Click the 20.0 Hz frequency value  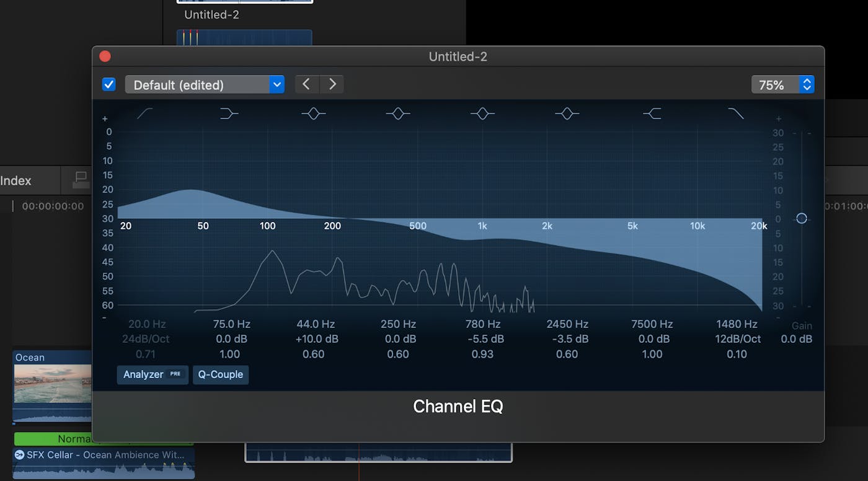point(147,324)
